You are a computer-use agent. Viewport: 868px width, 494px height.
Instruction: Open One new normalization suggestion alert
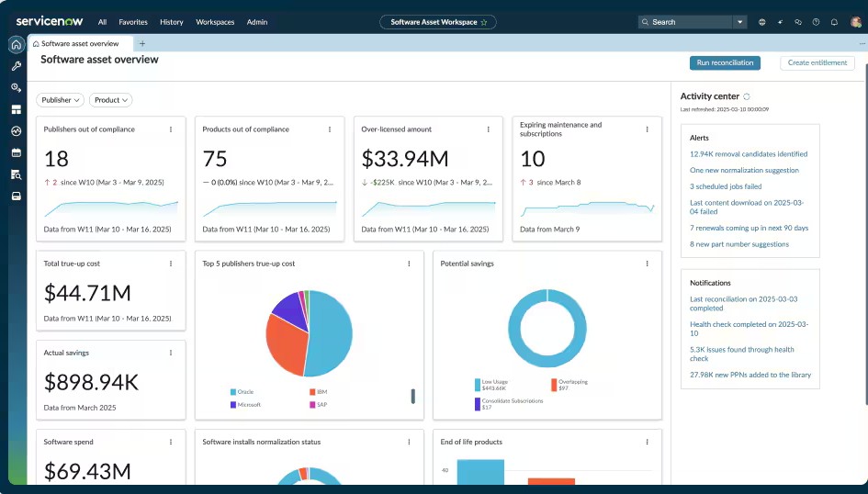point(745,171)
